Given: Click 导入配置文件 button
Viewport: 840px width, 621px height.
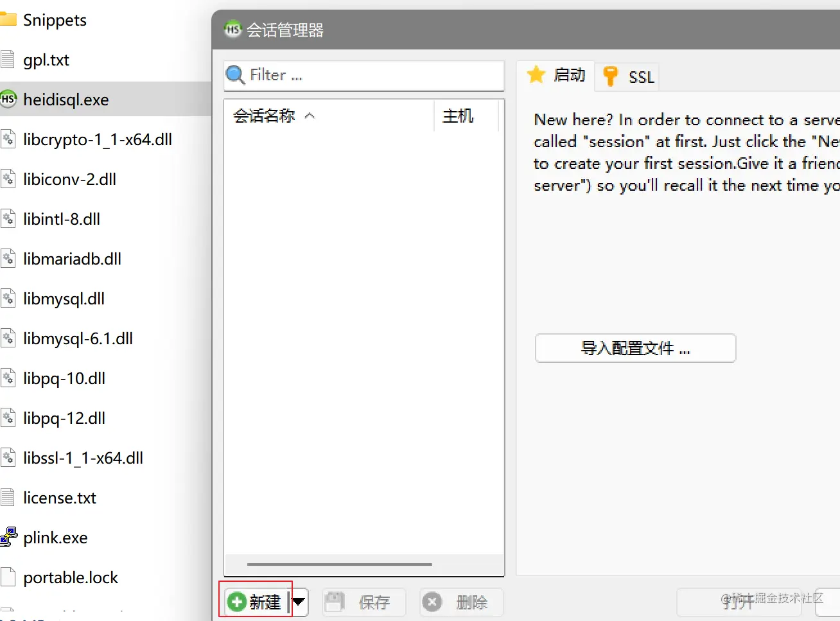Looking at the screenshot, I should pos(635,348).
